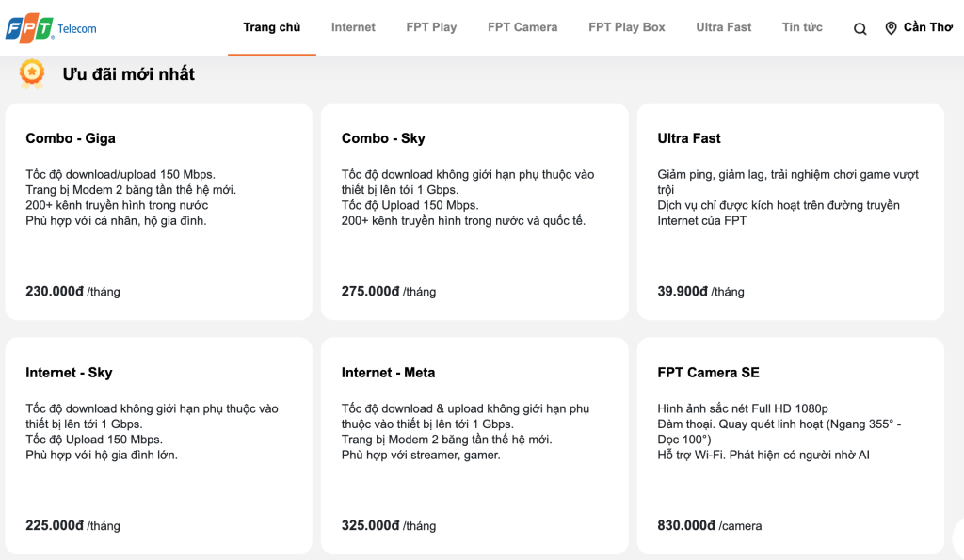Screen dimensions: 964x560
Task: Click the location pin icon
Action: tap(891, 27)
